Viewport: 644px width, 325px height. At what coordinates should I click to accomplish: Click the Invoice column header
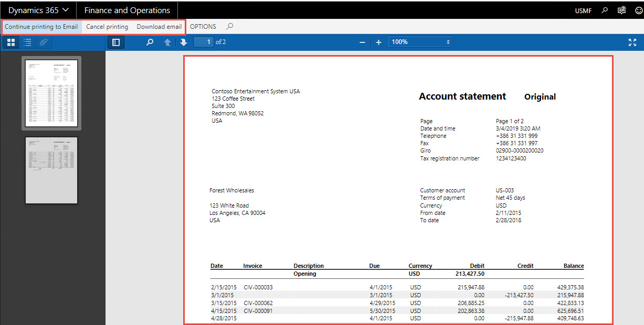252,266
